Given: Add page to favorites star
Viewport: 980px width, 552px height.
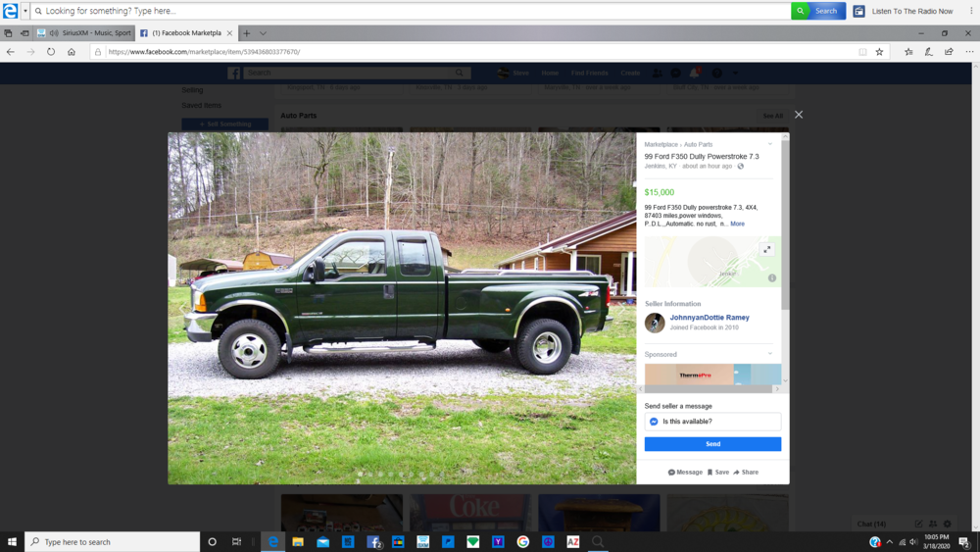Looking at the screenshot, I should pos(879,52).
